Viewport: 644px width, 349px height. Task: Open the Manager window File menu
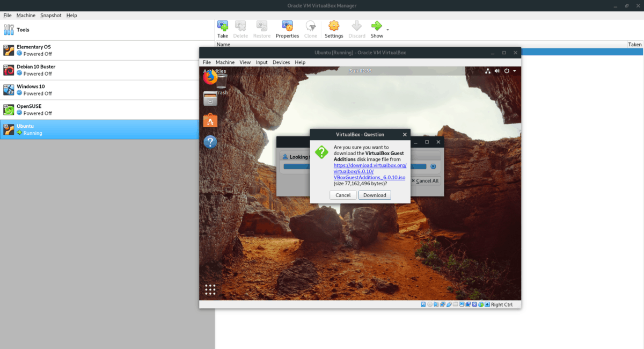(8, 16)
